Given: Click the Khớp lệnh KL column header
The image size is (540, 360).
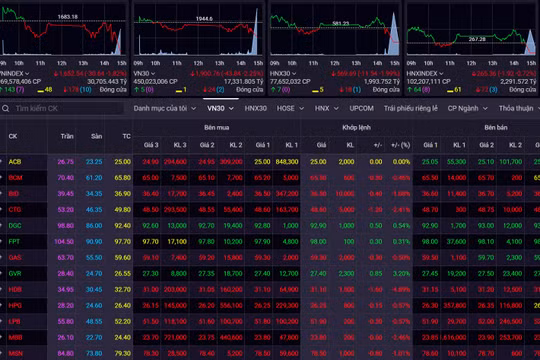Looking at the screenshot, I should pyautogui.click(x=350, y=145).
